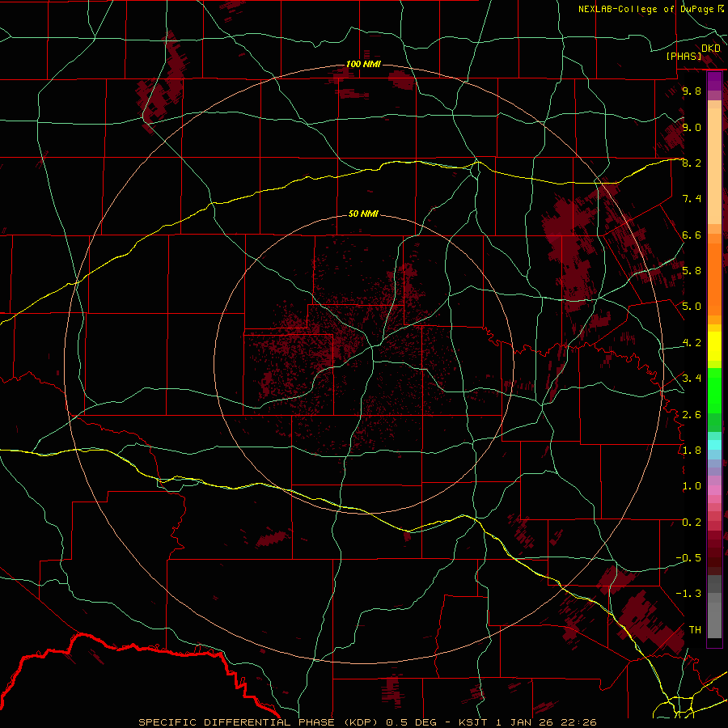Click the 9.0 value on the scale
This screenshot has width=728, height=728.
(x=692, y=127)
